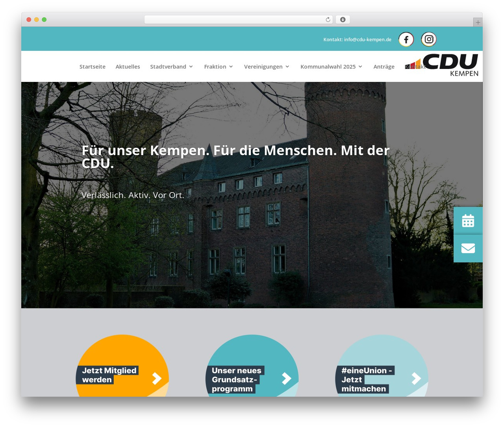504x427 pixels.
Task: Open the Aktuelles menu item
Action: click(x=128, y=67)
